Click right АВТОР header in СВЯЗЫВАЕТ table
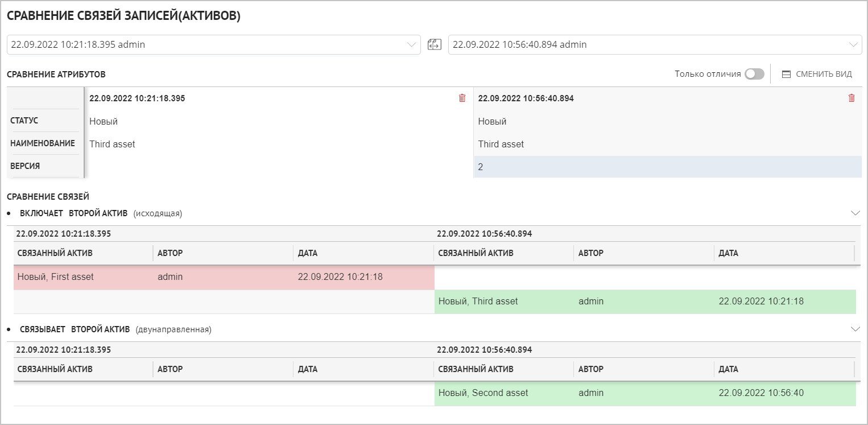This screenshot has width=868, height=425. pyautogui.click(x=590, y=369)
